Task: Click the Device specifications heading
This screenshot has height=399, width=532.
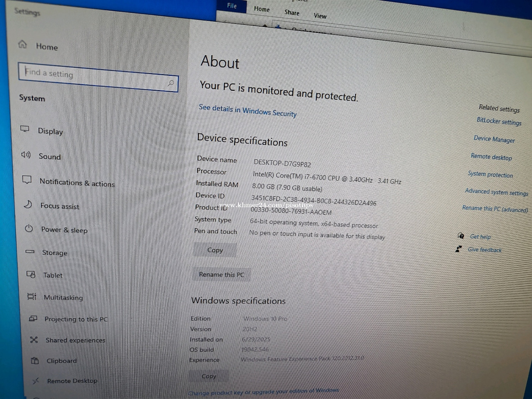Action: pyautogui.click(x=242, y=140)
